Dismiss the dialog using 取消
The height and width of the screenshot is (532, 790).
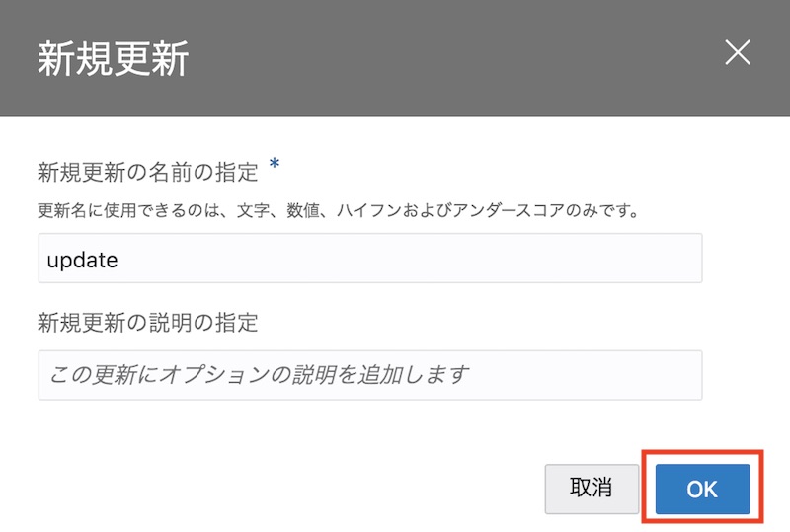pos(591,489)
